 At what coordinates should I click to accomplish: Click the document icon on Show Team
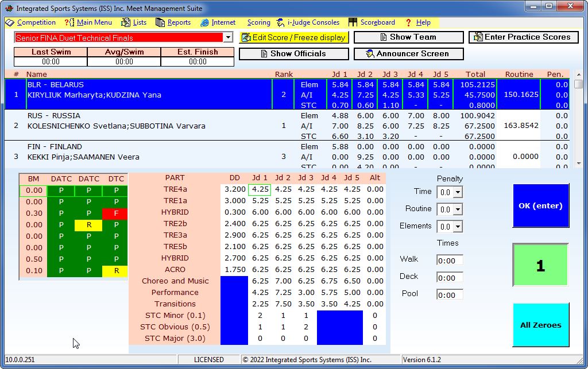pyautogui.click(x=384, y=37)
